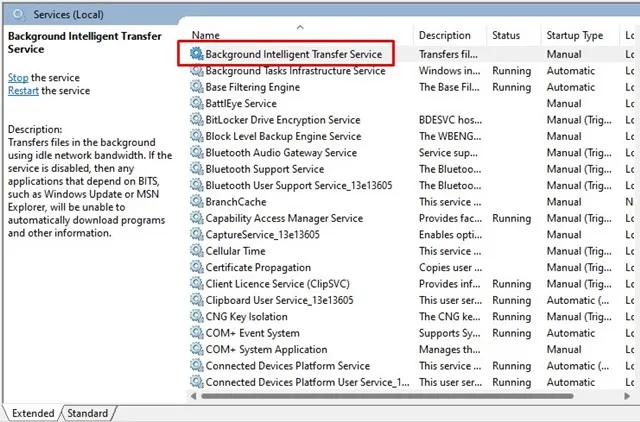
Task: Click 'Manages th...' description cell
Action: click(x=449, y=349)
